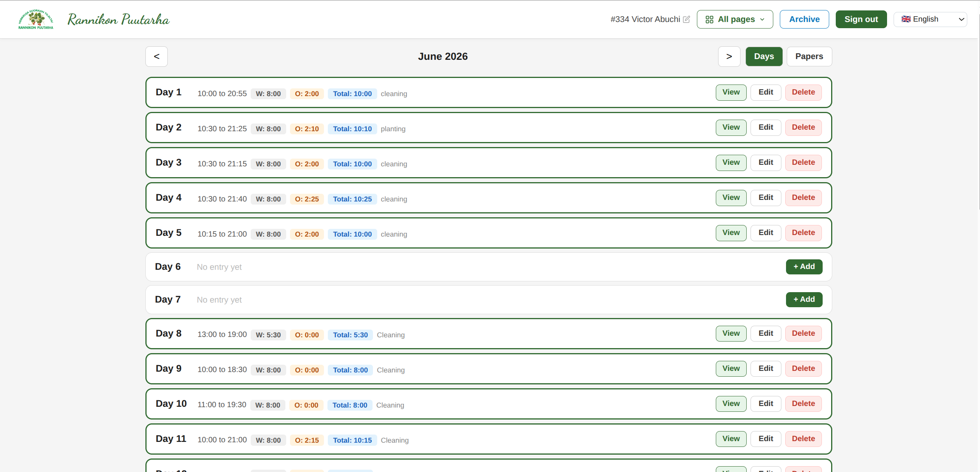Edit the Day 11 entry
980x472 pixels.
[766, 439]
